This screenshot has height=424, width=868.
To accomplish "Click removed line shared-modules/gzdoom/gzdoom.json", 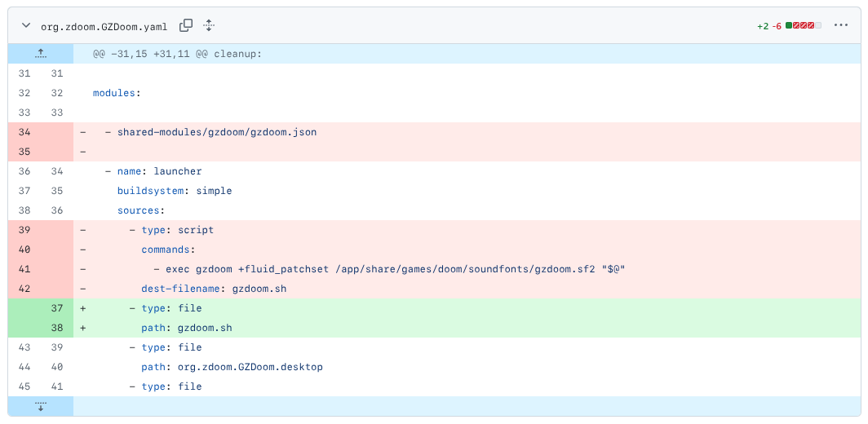I will (x=467, y=132).
